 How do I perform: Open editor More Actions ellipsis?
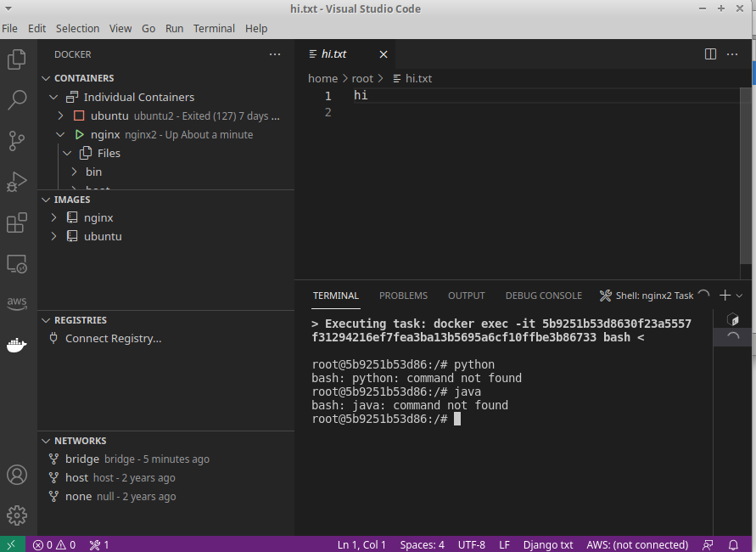click(732, 54)
